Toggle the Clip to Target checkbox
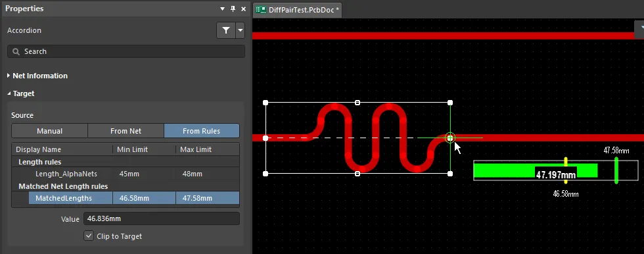This screenshot has height=254, width=644. [x=89, y=236]
